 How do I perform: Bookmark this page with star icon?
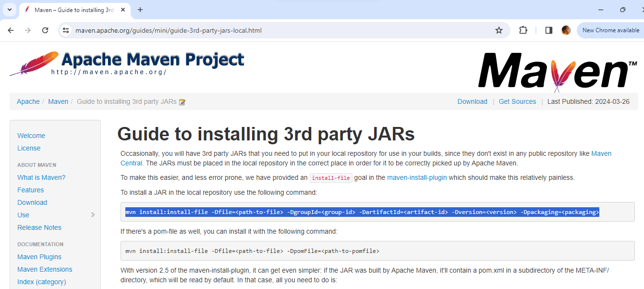(499, 30)
